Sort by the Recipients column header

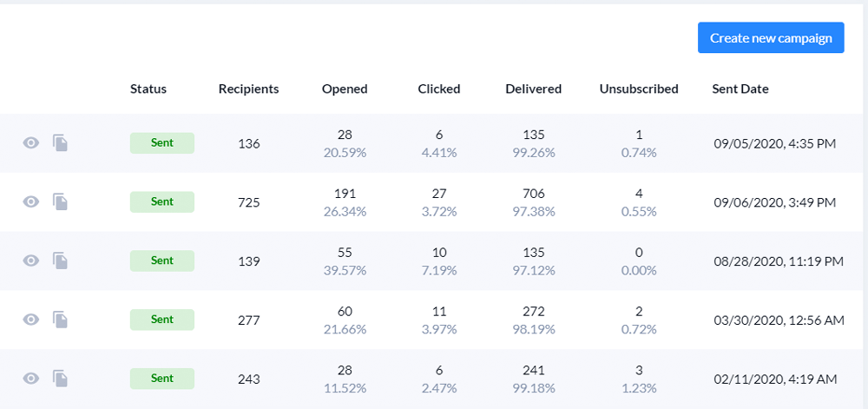[248, 89]
